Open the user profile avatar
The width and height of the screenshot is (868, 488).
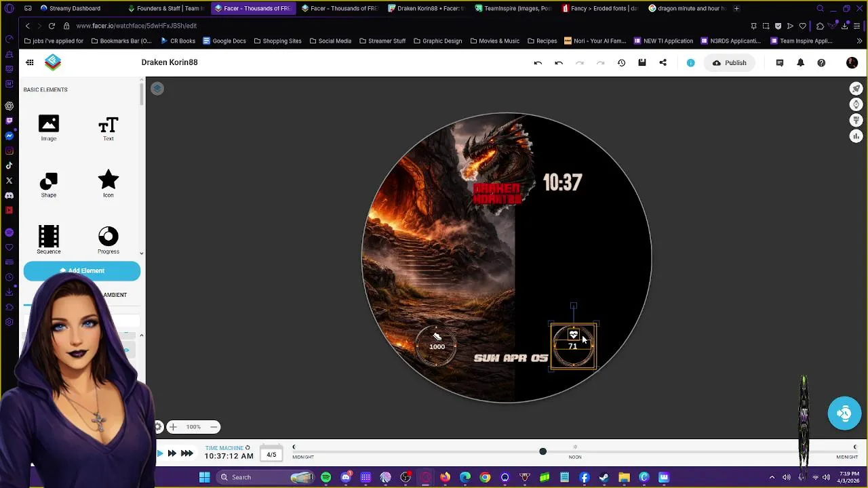[x=852, y=63]
